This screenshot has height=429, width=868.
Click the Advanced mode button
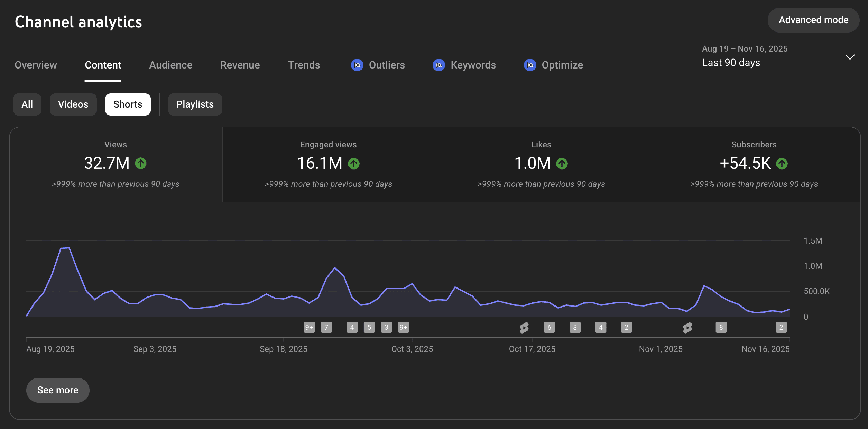point(813,20)
